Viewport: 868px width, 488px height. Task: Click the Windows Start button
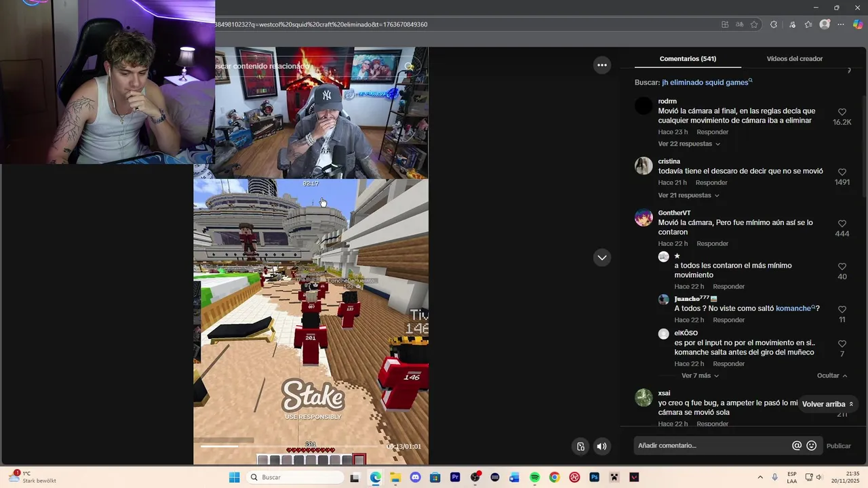(234, 477)
